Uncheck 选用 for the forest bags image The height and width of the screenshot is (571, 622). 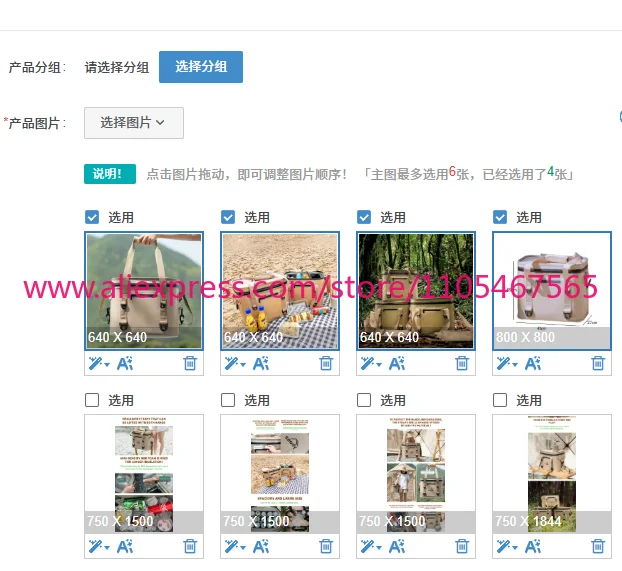click(364, 217)
